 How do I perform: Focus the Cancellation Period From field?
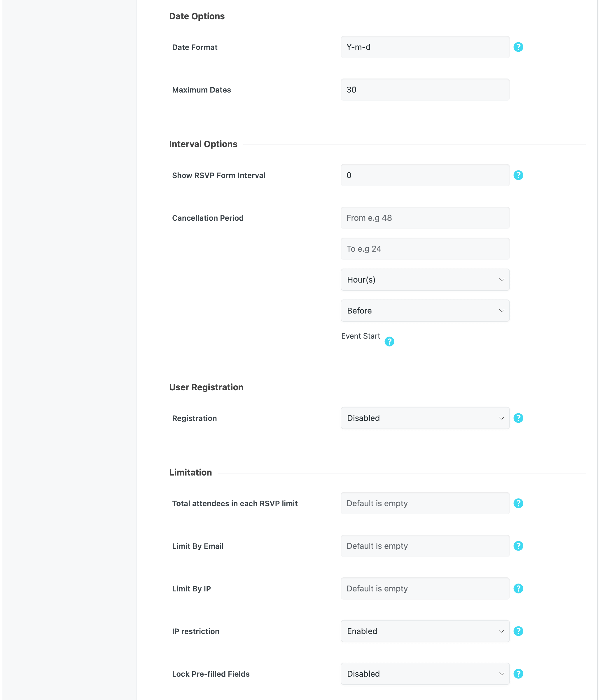[425, 218]
